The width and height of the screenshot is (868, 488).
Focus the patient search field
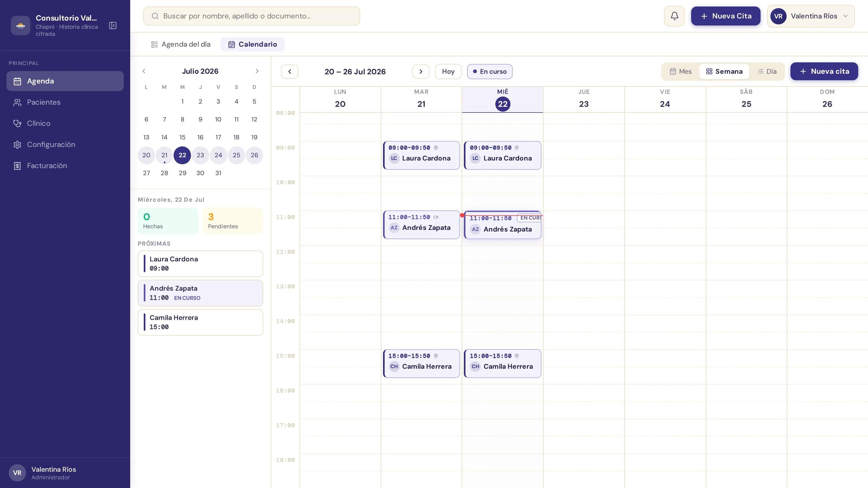tap(252, 16)
